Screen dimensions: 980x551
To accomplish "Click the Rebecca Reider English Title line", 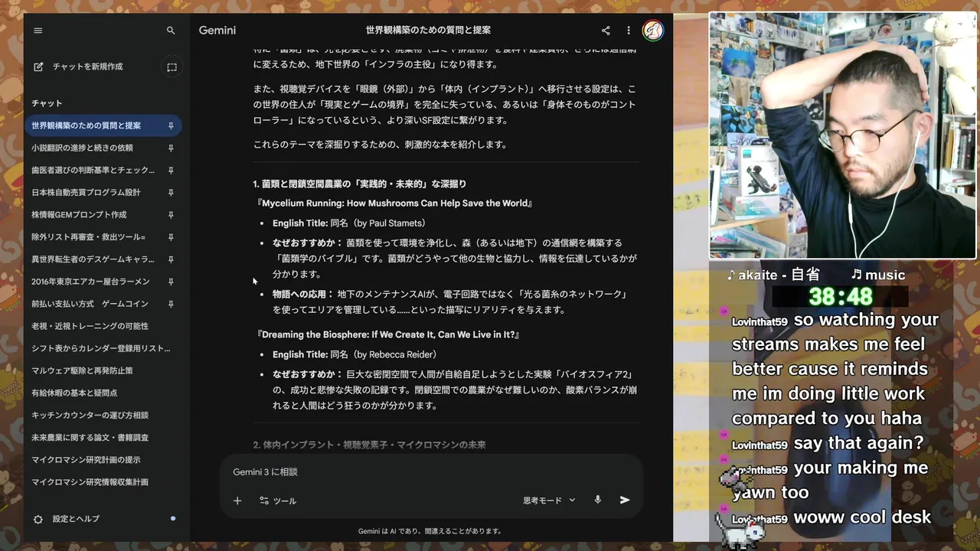I will (354, 354).
